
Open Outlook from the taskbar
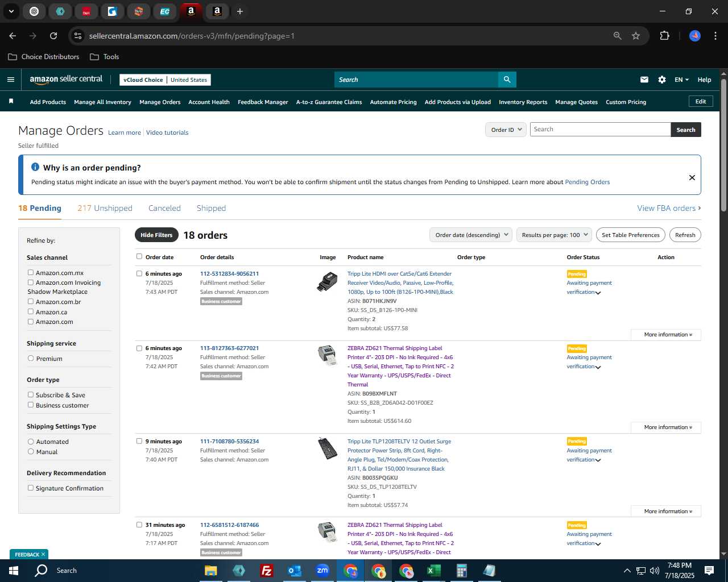pyautogui.click(x=294, y=571)
